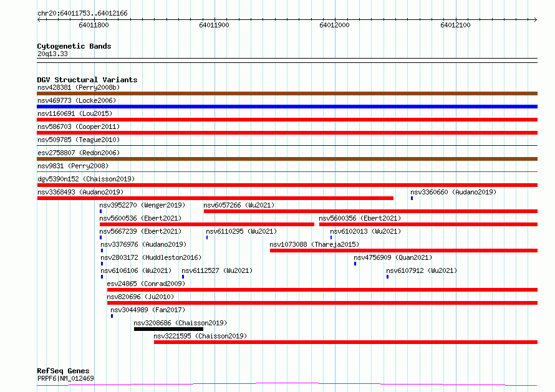555x392 pixels.
Task: Click the blue nsv6110295 marker
Action: pos(207,237)
